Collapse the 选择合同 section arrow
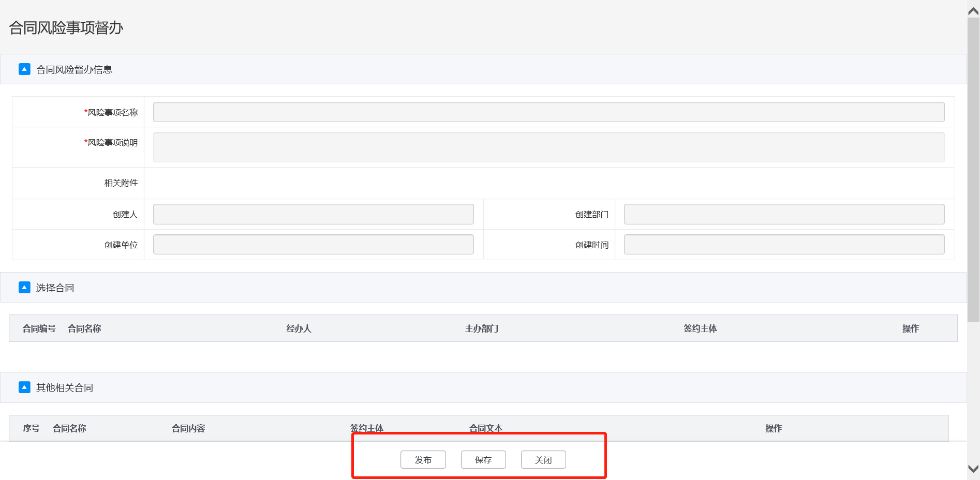Image resolution: width=980 pixels, height=480 pixels. pos(24,288)
